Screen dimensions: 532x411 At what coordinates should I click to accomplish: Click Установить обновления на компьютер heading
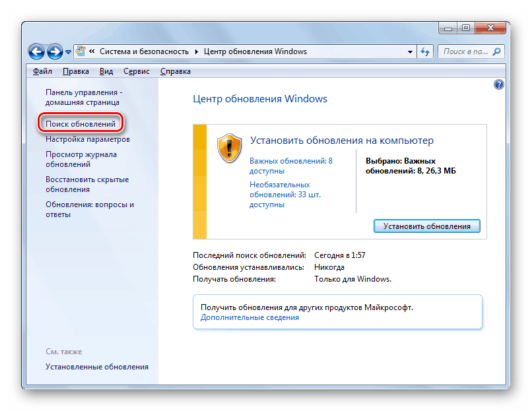[342, 141]
